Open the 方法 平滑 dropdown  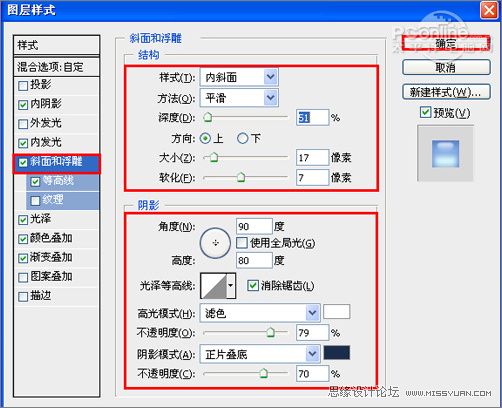239,98
